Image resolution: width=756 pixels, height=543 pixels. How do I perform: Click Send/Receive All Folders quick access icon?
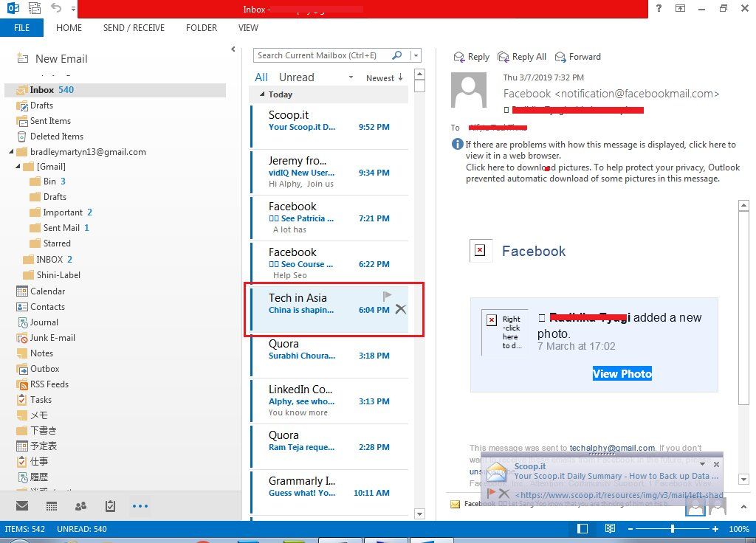tap(35, 7)
